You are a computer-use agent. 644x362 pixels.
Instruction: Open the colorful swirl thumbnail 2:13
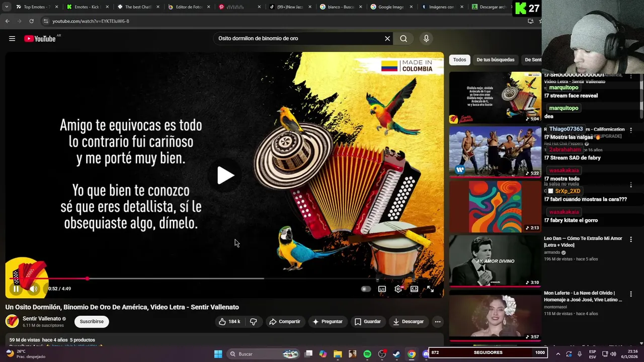click(x=495, y=207)
